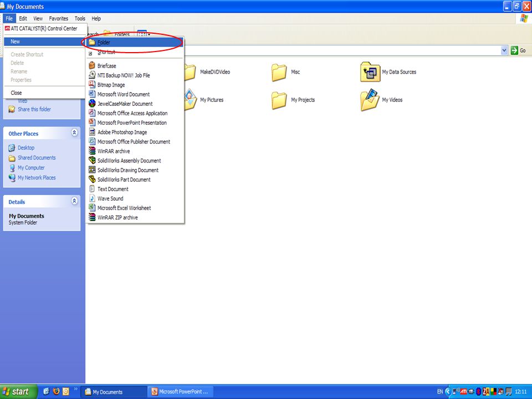
Task: Click the My Computer icon in Other Places
Action: 12,167
